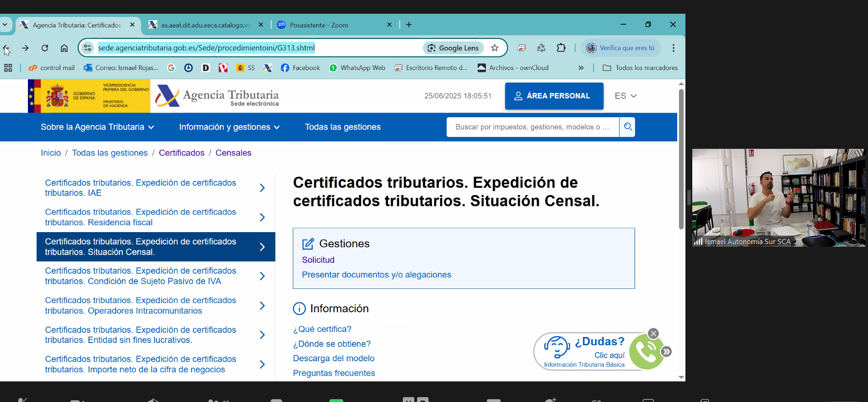
Task: Reload the current page
Action: click(x=45, y=48)
